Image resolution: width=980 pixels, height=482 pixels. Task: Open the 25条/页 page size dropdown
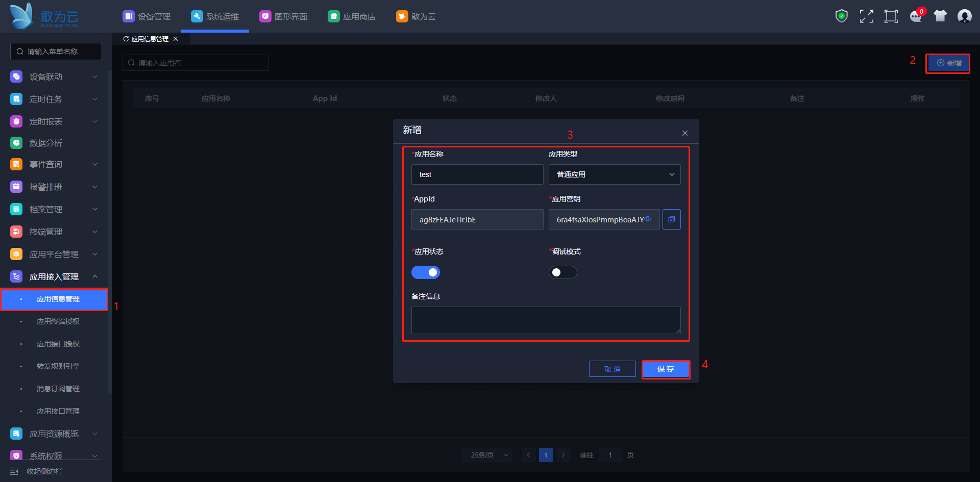tap(487, 455)
